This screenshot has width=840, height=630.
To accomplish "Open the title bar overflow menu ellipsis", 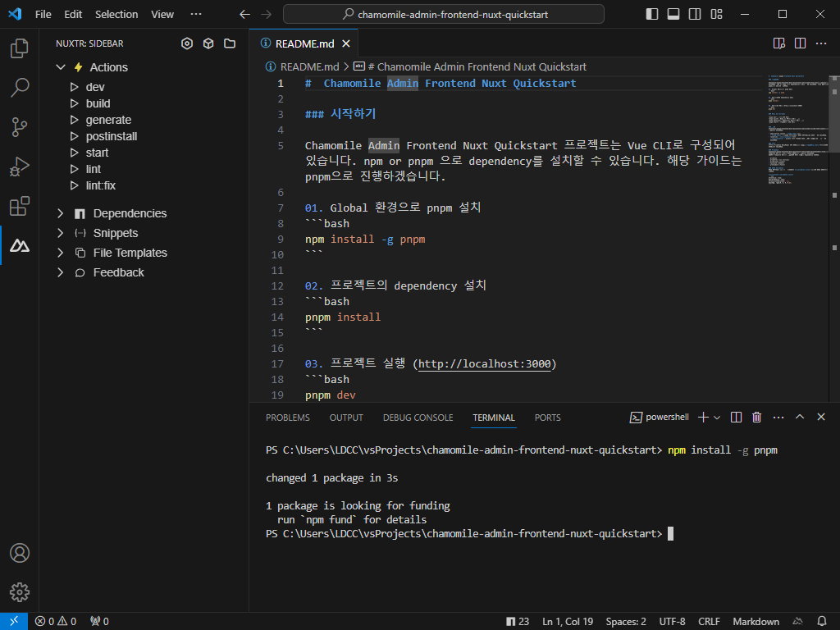I will tap(196, 15).
